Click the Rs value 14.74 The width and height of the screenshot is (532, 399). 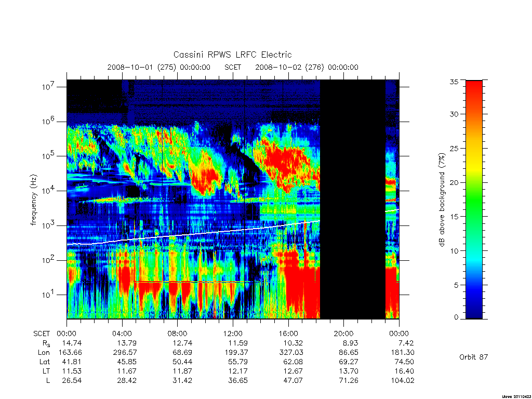coord(72,343)
